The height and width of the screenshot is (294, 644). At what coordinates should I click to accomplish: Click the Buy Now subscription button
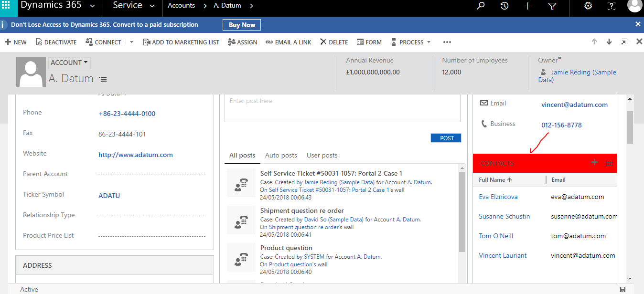pos(241,24)
